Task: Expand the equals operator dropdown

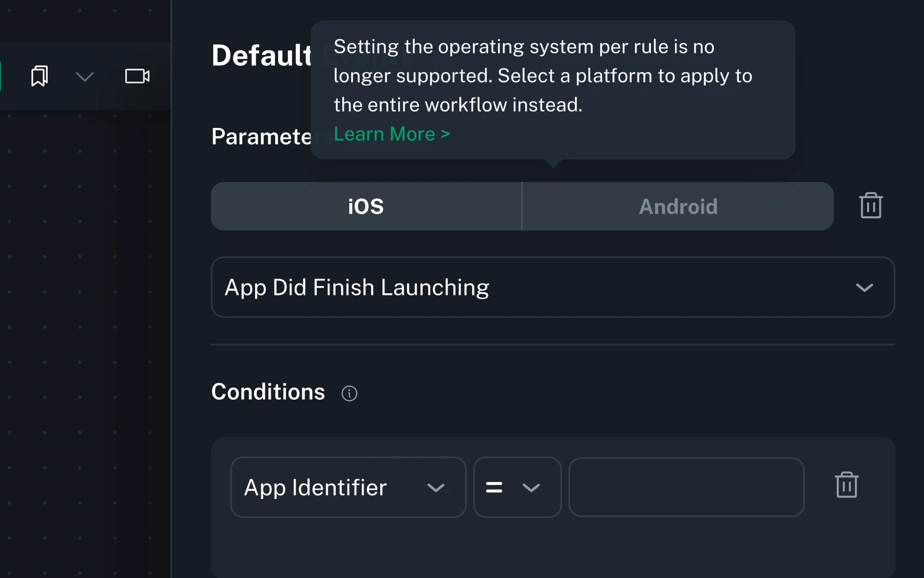Action: tap(532, 488)
